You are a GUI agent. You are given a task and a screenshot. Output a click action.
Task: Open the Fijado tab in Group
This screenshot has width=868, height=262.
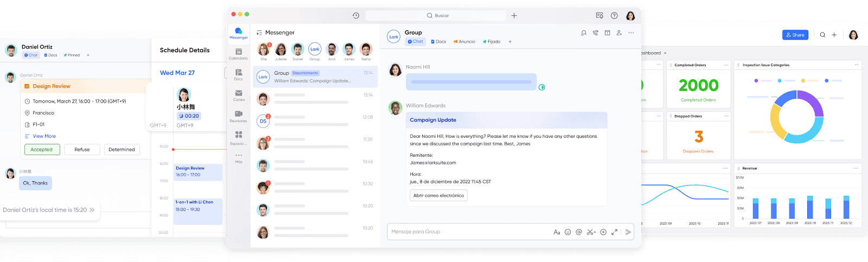click(492, 42)
